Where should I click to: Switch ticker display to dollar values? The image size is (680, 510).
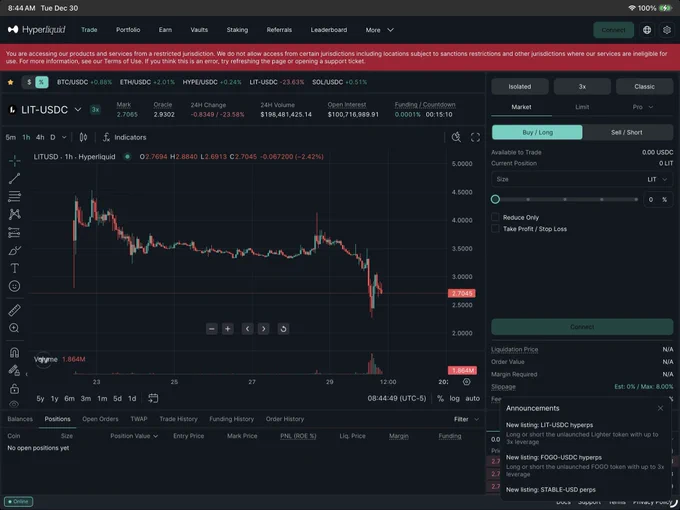coord(29,82)
